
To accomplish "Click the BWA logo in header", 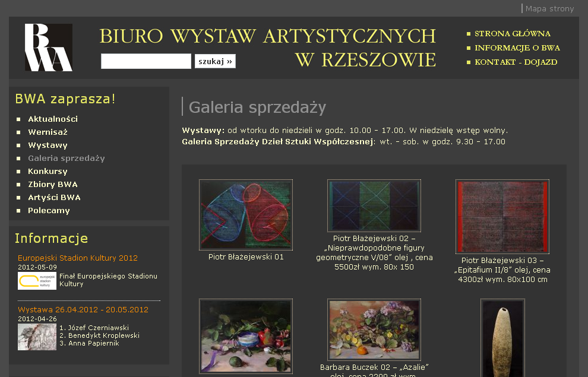I will 48,47.
